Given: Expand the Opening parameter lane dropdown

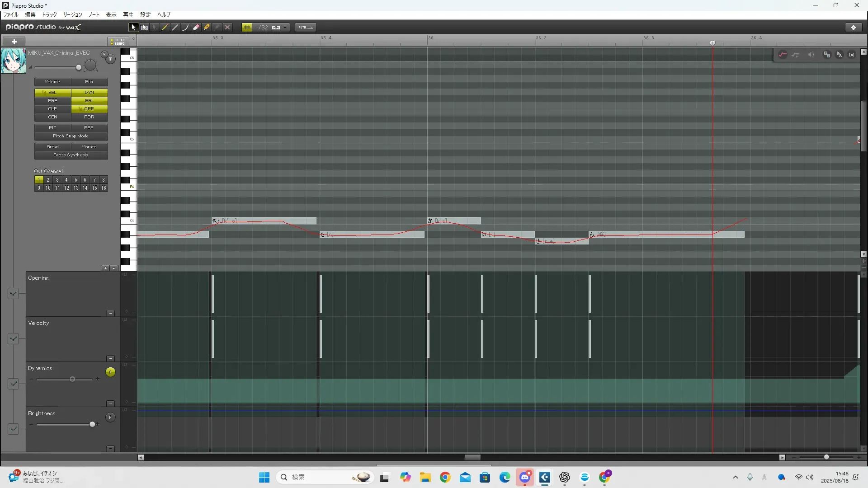Looking at the screenshot, I should click(13, 293).
